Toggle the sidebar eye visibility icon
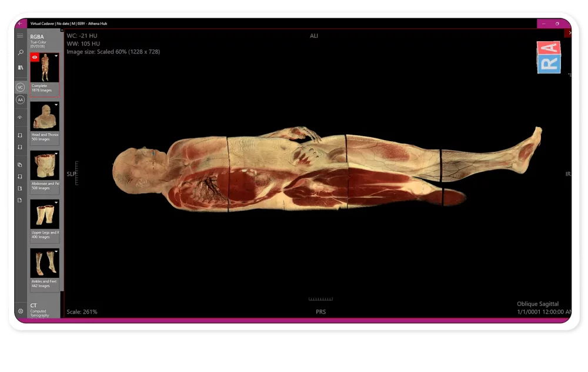 [20, 118]
